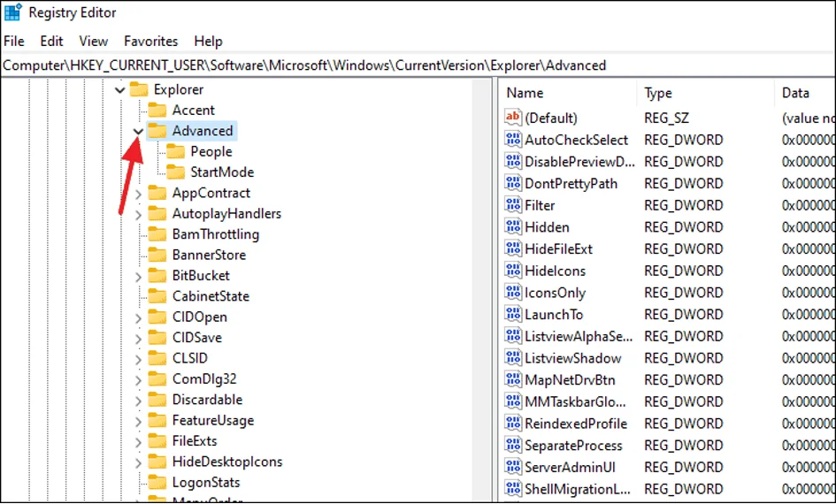
Task: Collapse the Explorer key chevron
Action: pyautogui.click(x=120, y=90)
